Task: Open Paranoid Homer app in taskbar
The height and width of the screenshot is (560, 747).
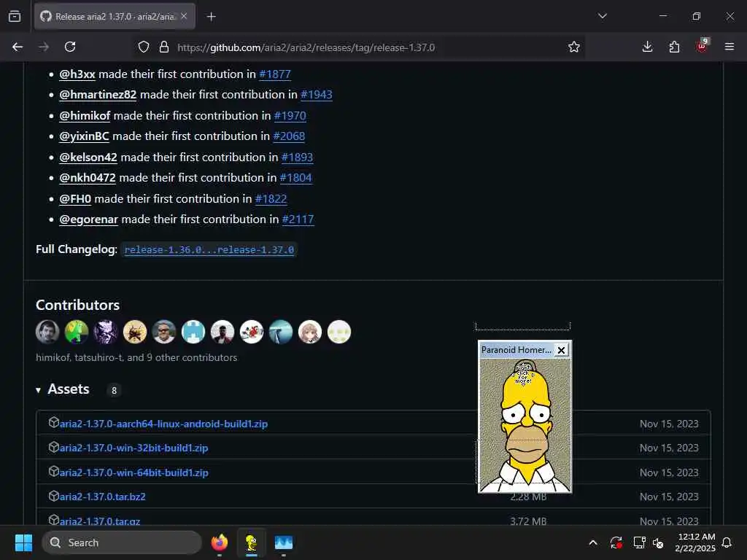Action: tap(252, 542)
